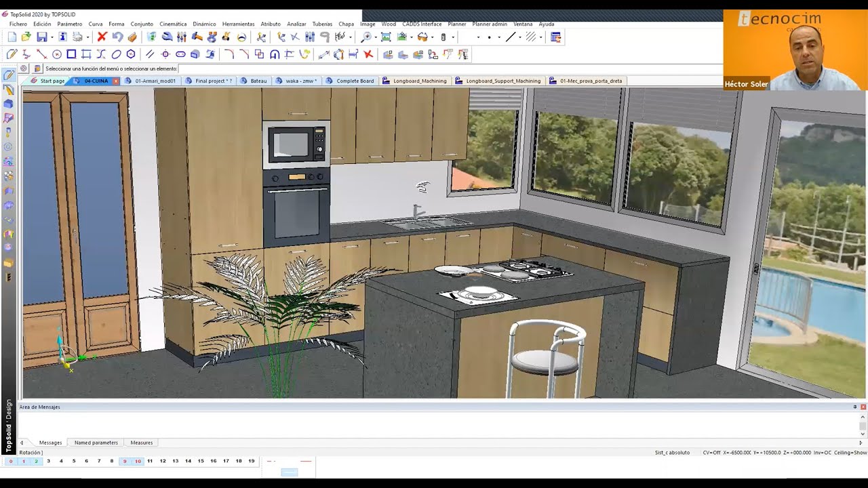Switch to the Bateau document tab

254,81
